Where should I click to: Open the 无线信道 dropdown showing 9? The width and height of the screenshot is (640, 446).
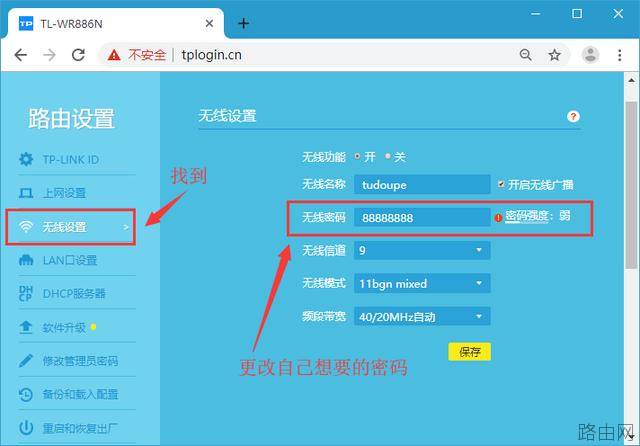click(422, 250)
